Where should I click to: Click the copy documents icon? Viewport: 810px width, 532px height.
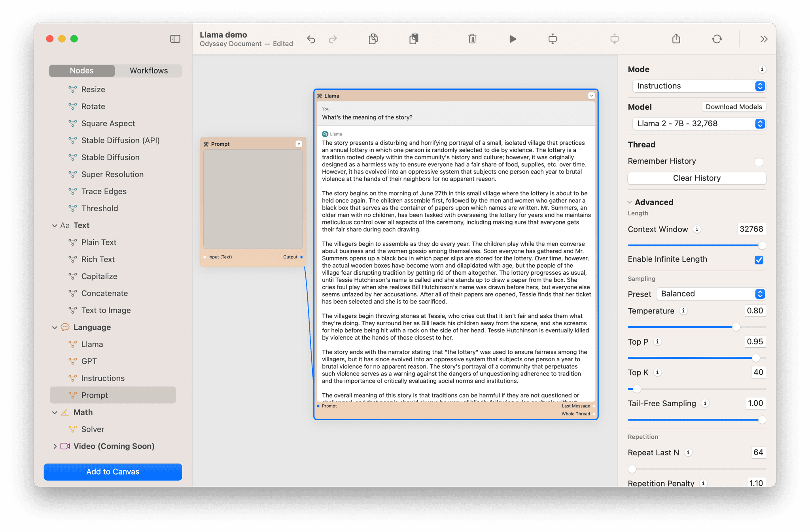(373, 39)
